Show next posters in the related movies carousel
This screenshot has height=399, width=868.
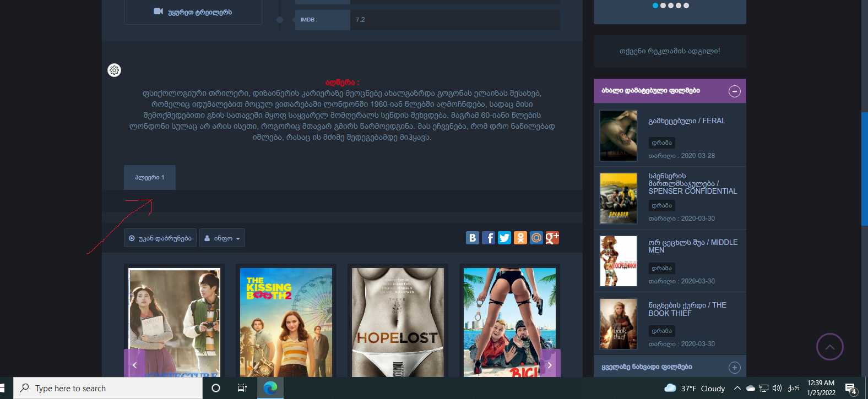click(x=550, y=364)
